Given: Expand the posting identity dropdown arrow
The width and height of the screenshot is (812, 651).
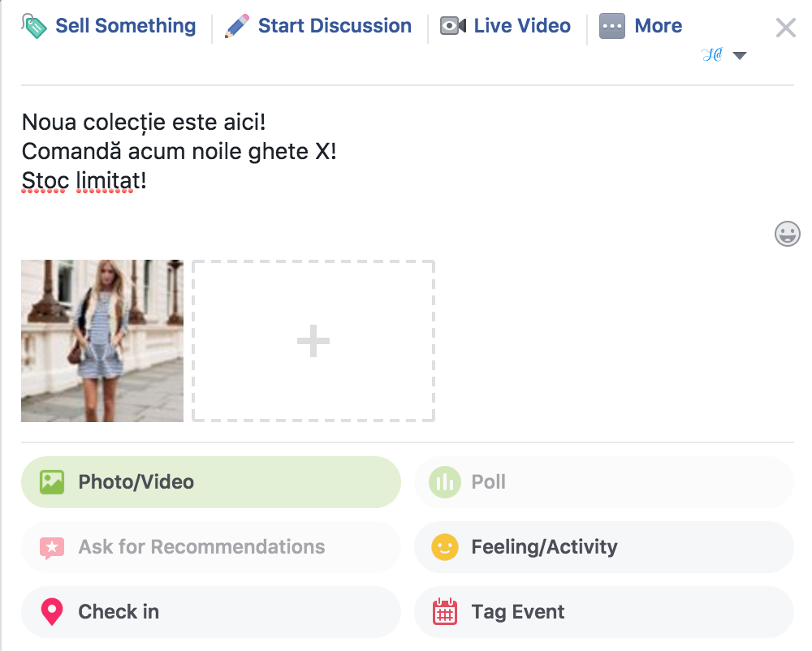Looking at the screenshot, I should pos(739,56).
